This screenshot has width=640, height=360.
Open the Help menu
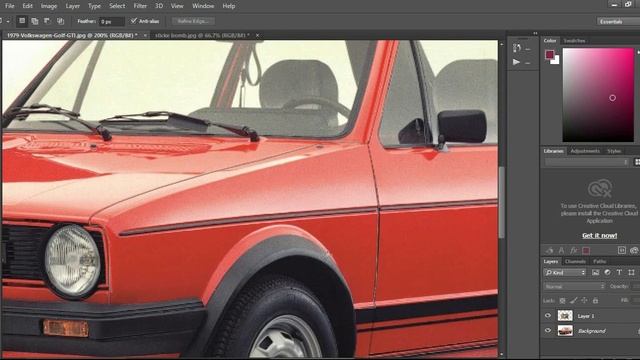tap(229, 6)
